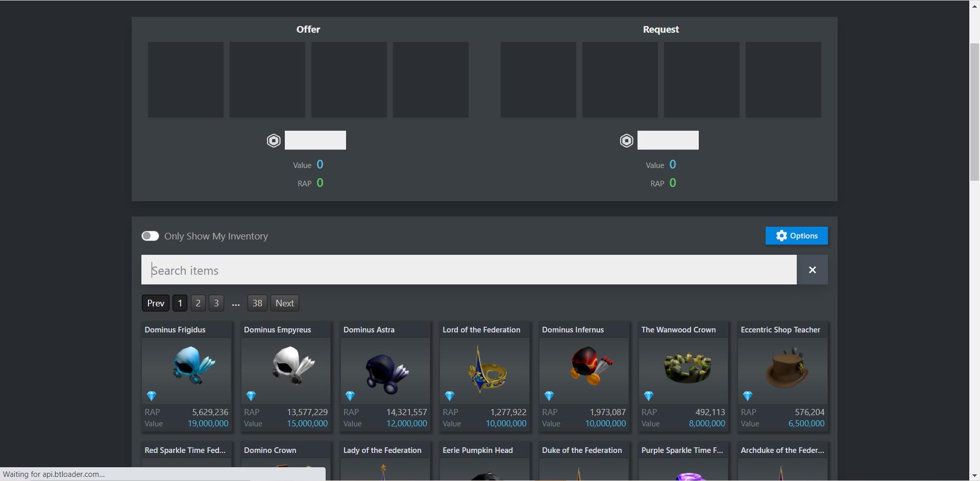The width and height of the screenshot is (980, 481).
Task: Click diamond icon on Dominus Frigidus card
Action: click(152, 396)
